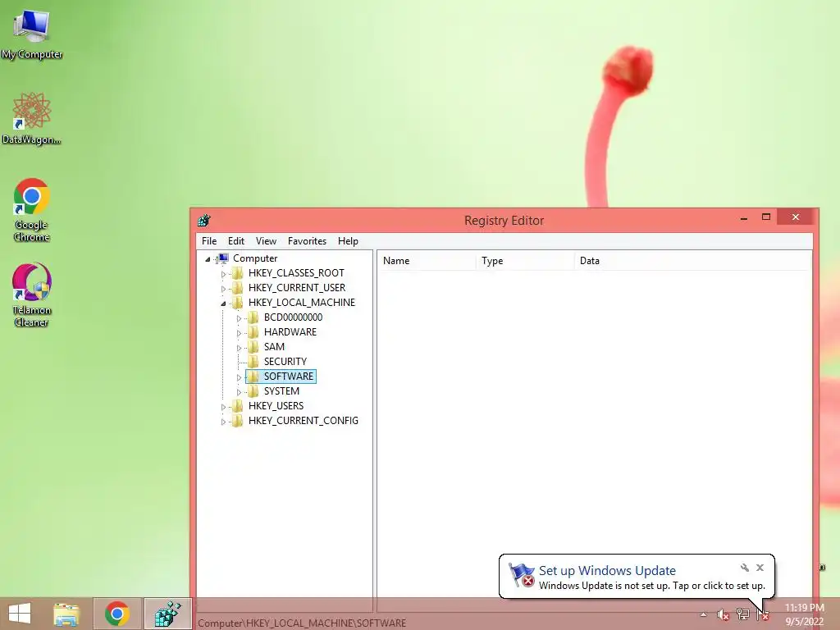This screenshot has width=840, height=630.
Task: Select SOFTWARE folder icon
Action: click(253, 376)
